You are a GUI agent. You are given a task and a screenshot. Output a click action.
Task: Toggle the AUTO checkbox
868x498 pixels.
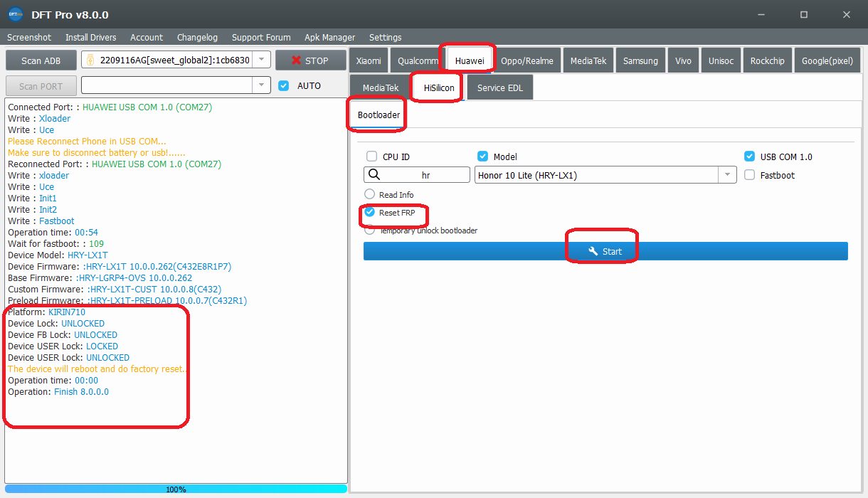tap(284, 85)
